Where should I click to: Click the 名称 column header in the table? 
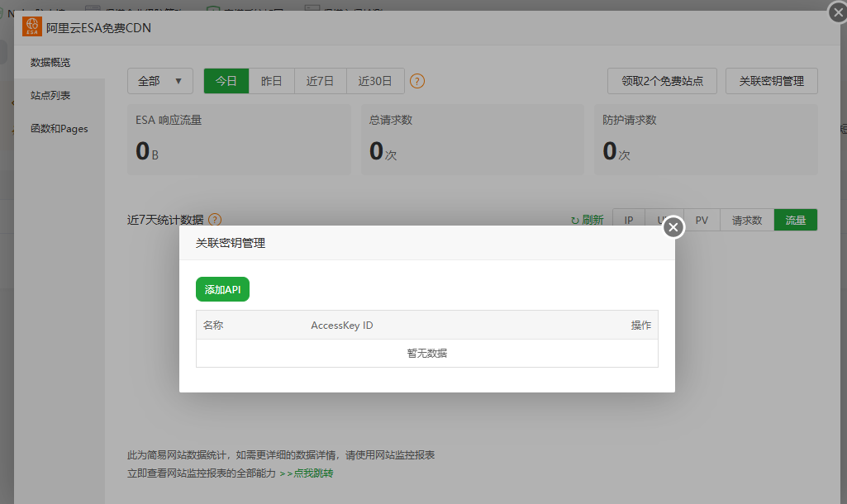[212, 325]
